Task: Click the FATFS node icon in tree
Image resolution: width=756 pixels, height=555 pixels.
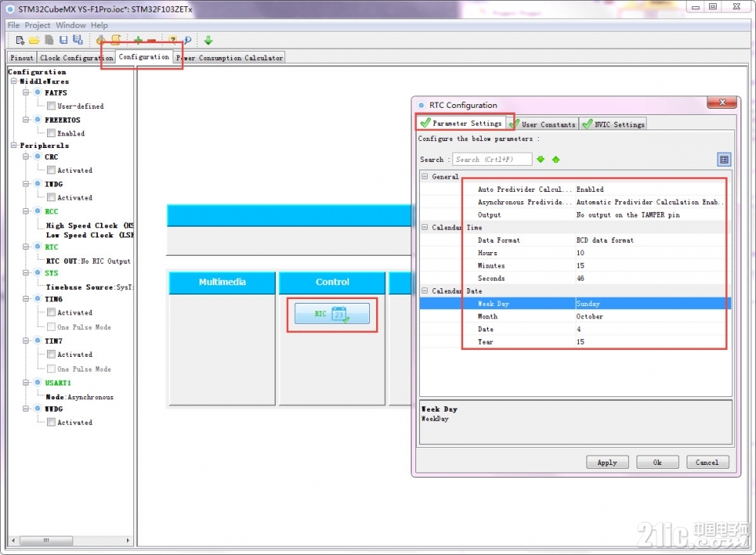Action: pos(37,92)
